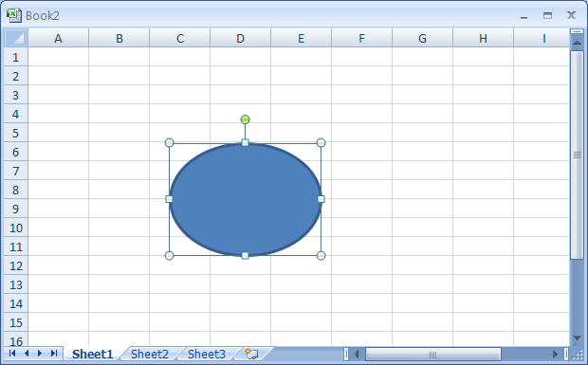
Task: Select row 11 header
Action: (16, 246)
